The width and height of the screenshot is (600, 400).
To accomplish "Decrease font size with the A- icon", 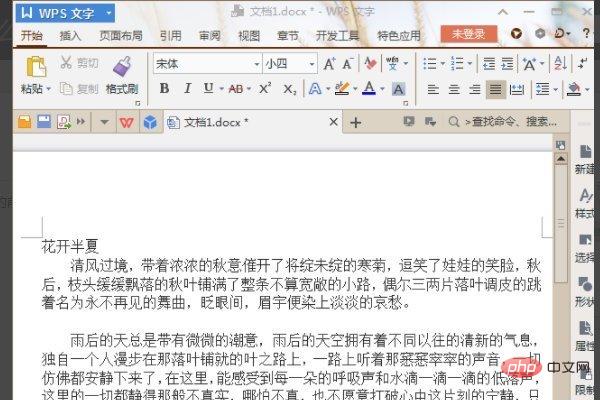I will [x=347, y=64].
